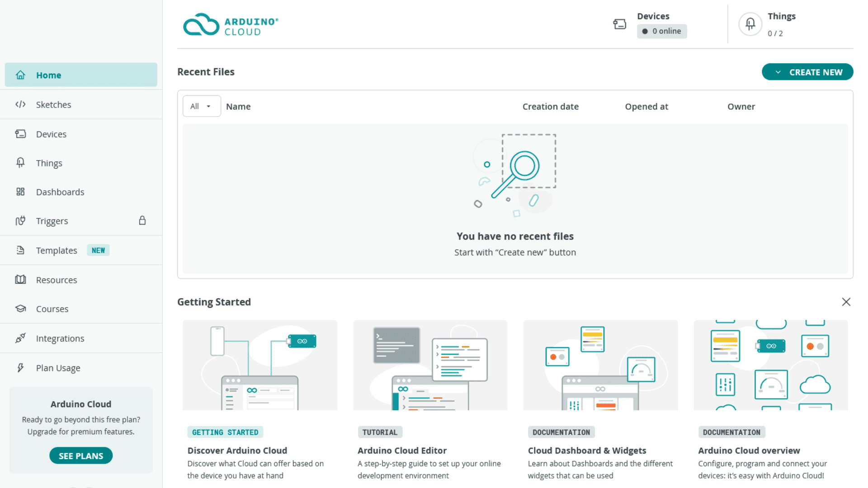Open Integrations settings

(81, 338)
